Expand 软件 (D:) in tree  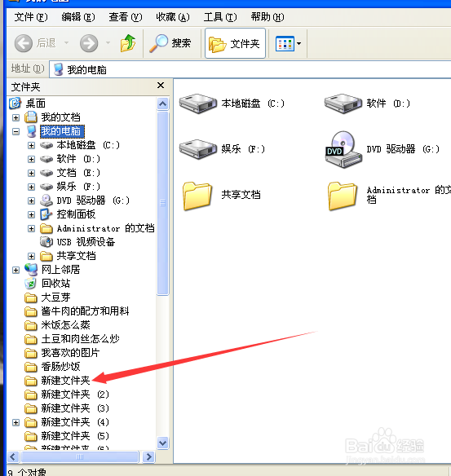click(x=31, y=159)
